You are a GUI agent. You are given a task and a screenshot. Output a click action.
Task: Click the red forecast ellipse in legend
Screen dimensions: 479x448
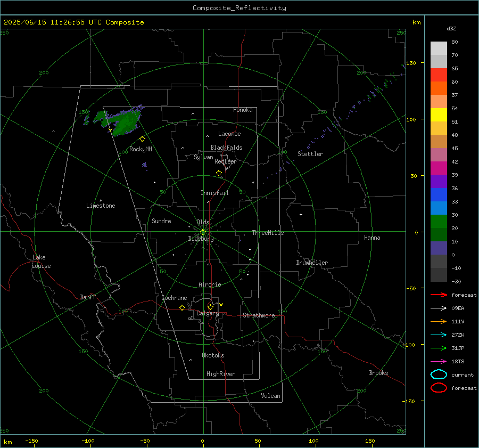(x=439, y=388)
